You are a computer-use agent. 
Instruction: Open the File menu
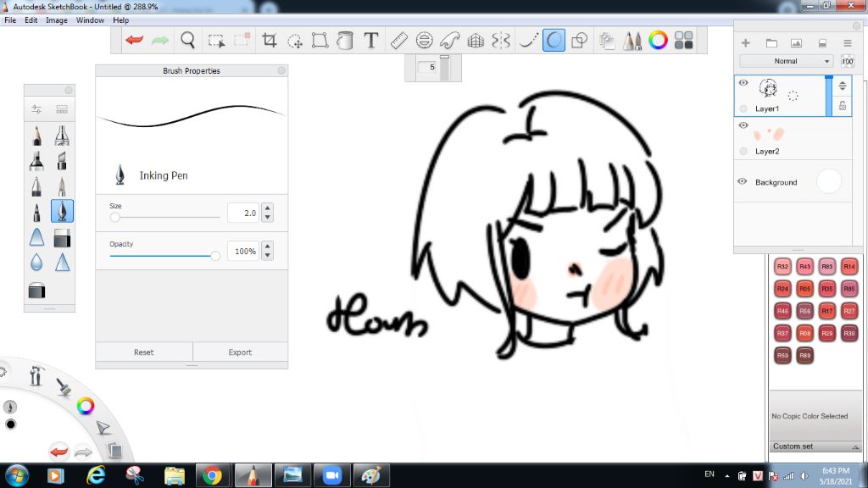[x=10, y=20]
